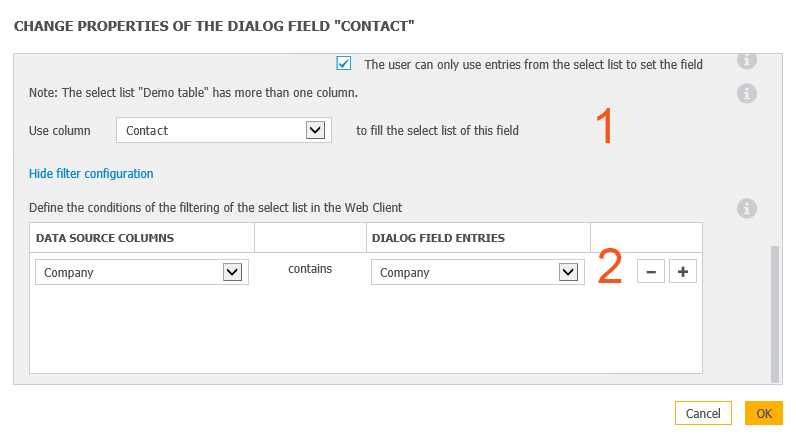Add filter row with plus button
The height and width of the screenshot is (438, 796).
tap(683, 272)
